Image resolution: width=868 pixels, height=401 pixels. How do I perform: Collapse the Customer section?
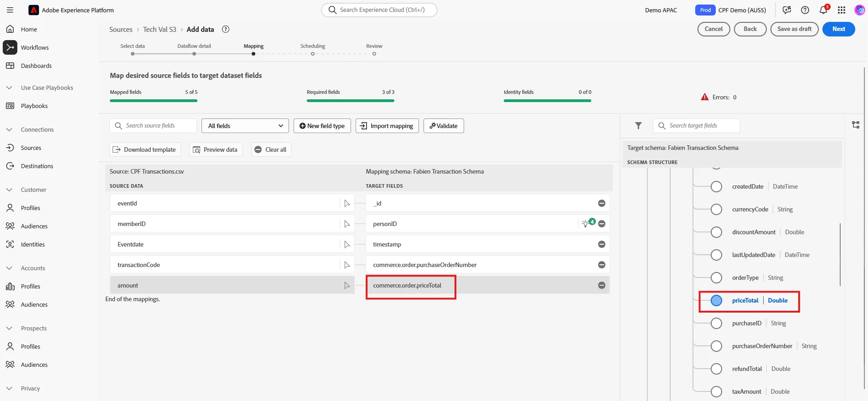[x=9, y=190]
